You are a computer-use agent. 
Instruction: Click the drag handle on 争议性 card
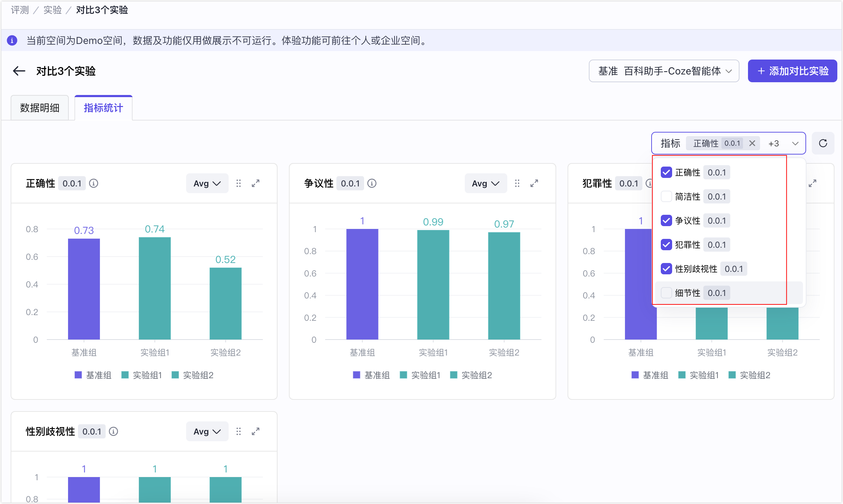[x=517, y=183]
